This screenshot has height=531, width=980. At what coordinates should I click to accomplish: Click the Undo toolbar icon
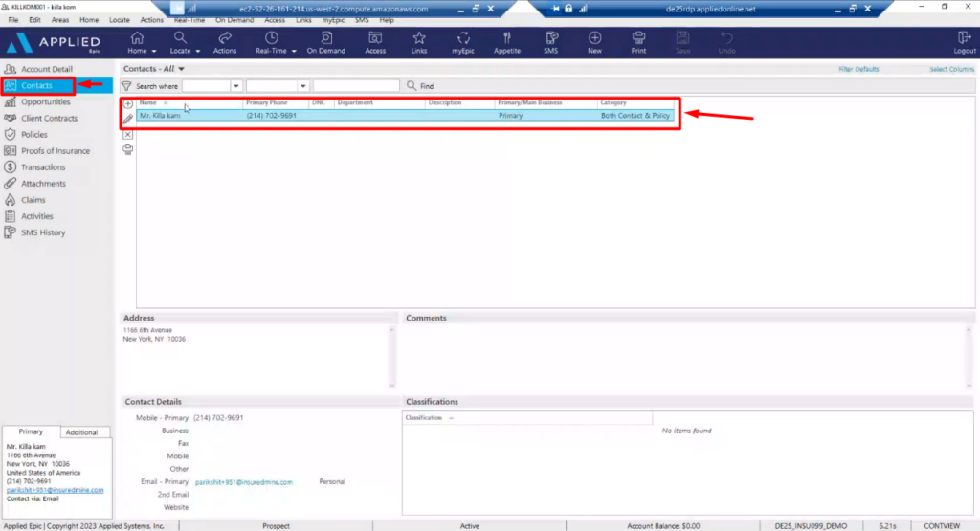726,38
